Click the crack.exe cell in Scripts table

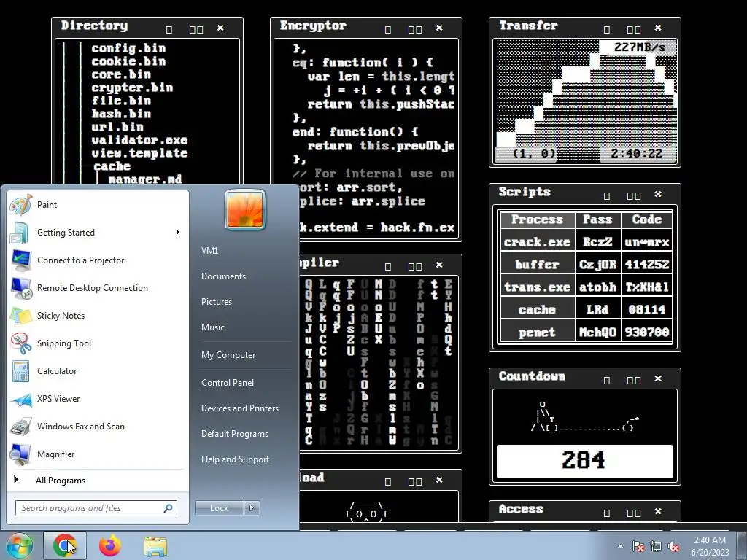click(x=537, y=242)
